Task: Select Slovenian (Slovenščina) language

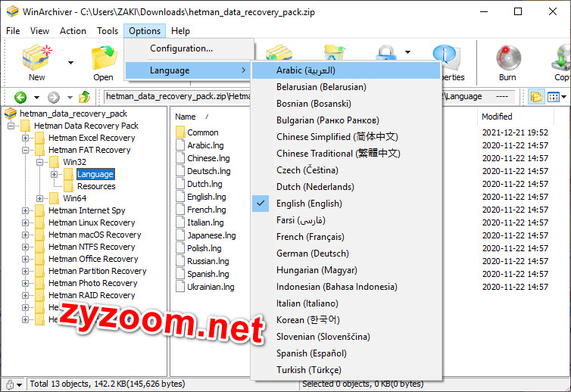Action: (x=346, y=337)
